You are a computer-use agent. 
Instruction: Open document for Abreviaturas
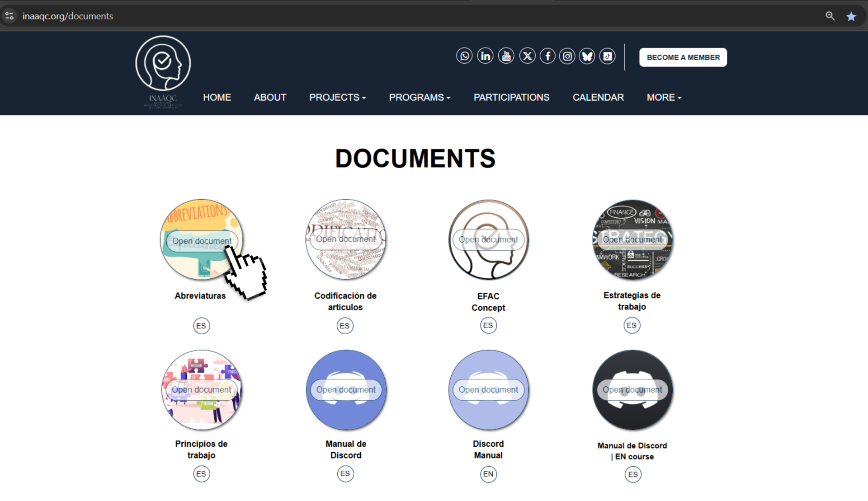point(202,241)
